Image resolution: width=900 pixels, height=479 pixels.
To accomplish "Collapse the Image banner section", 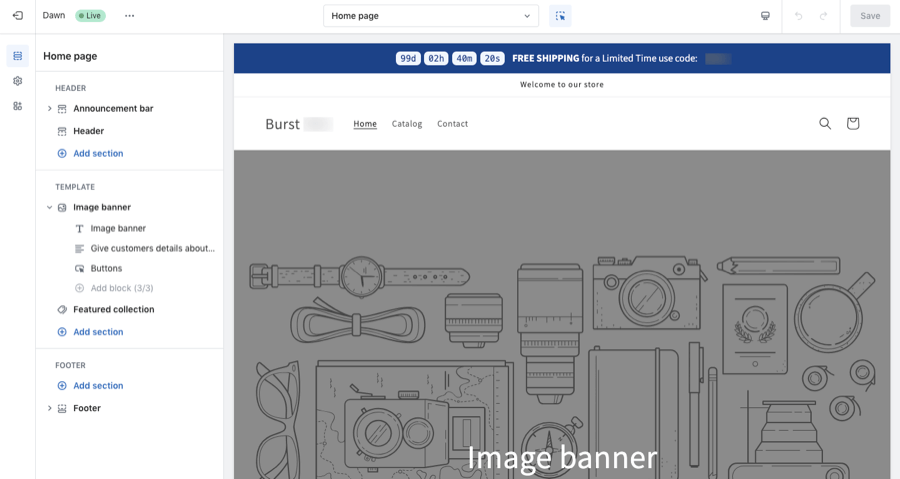I will pyautogui.click(x=50, y=208).
